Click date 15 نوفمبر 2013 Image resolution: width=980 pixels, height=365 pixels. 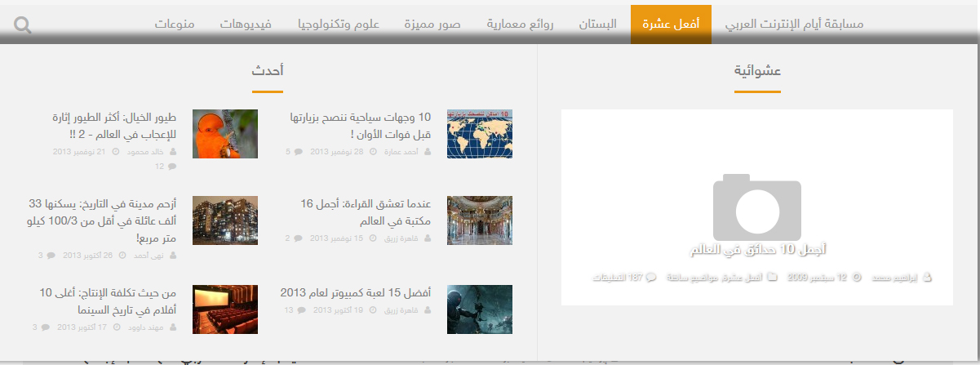[335, 238]
